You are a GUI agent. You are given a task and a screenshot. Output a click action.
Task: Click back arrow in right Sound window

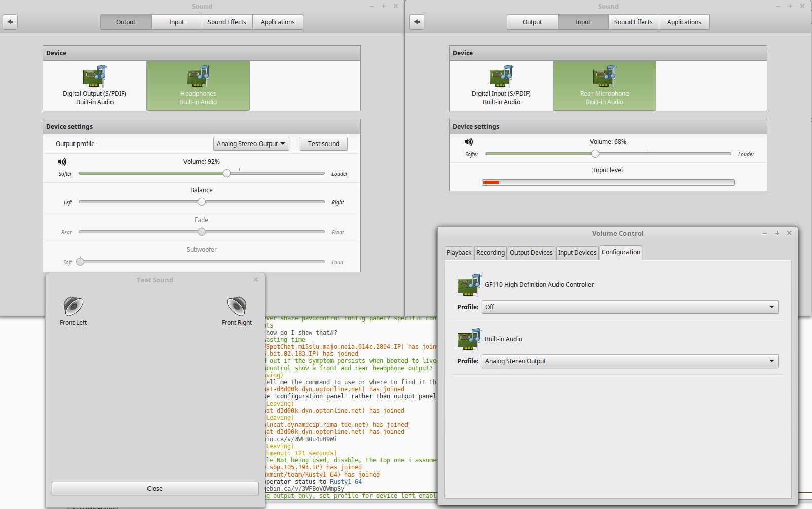click(417, 22)
